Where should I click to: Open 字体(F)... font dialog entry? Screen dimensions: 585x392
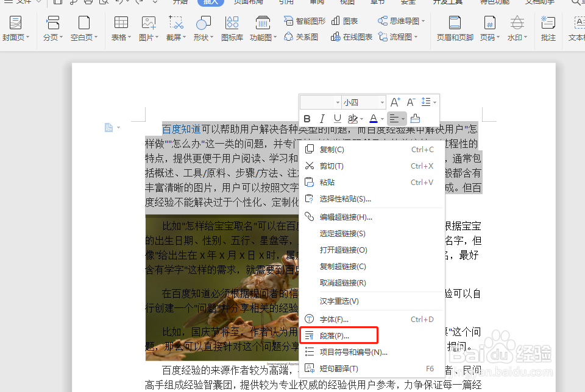[372, 320]
